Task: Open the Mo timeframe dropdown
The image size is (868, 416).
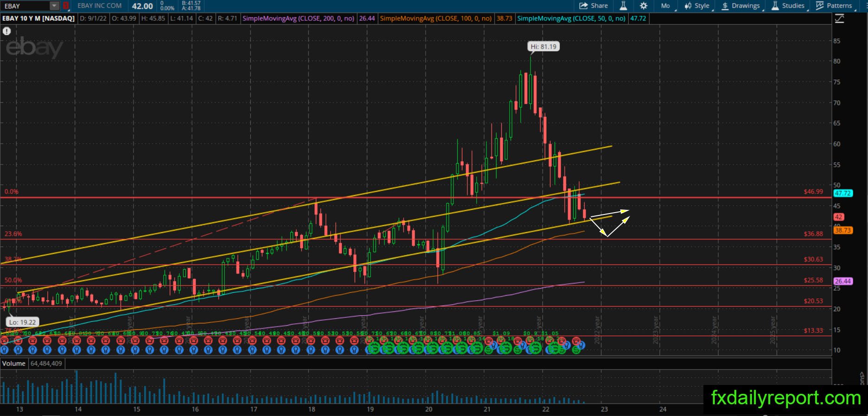Action: (666, 6)
